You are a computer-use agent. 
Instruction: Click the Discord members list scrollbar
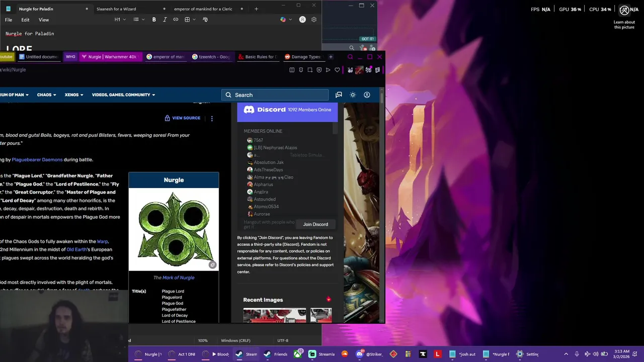pos(335,129)
